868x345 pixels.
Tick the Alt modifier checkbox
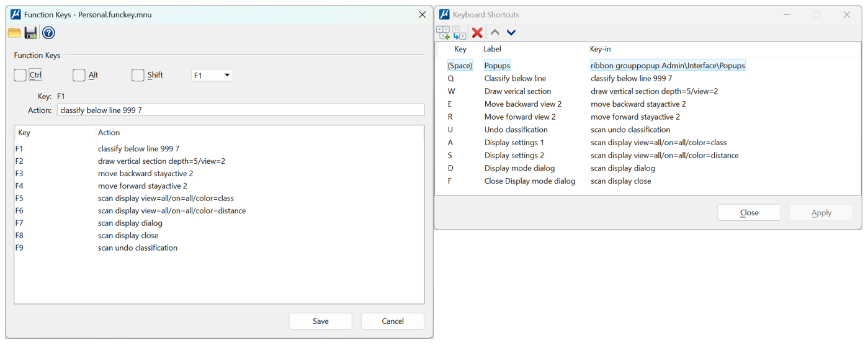pos(79,75)
